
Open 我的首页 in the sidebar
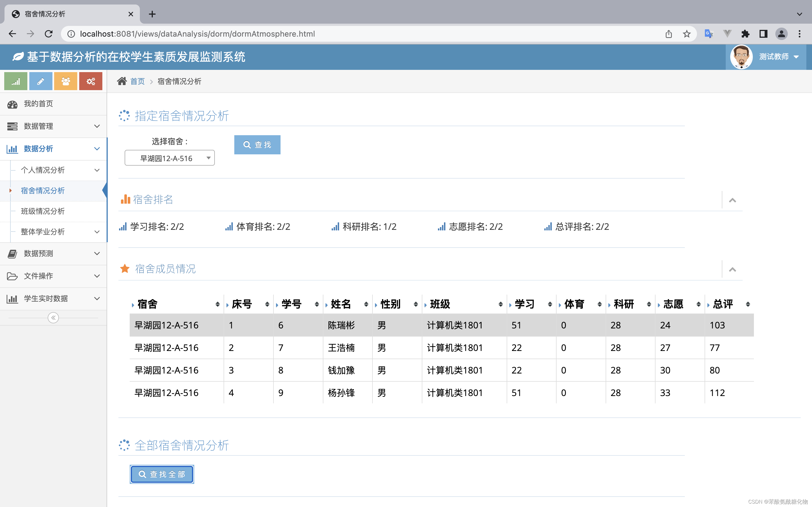pyautogui.click(x=38, y=104)
